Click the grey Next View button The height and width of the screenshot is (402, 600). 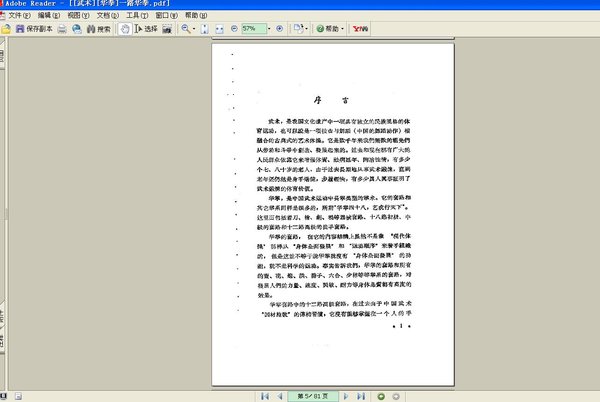(396, 397)
